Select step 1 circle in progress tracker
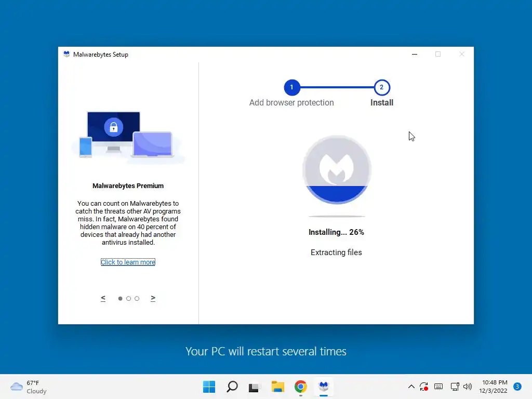This screenshot has width=532, height=399. pyautogui.click(x=291, y=87)
